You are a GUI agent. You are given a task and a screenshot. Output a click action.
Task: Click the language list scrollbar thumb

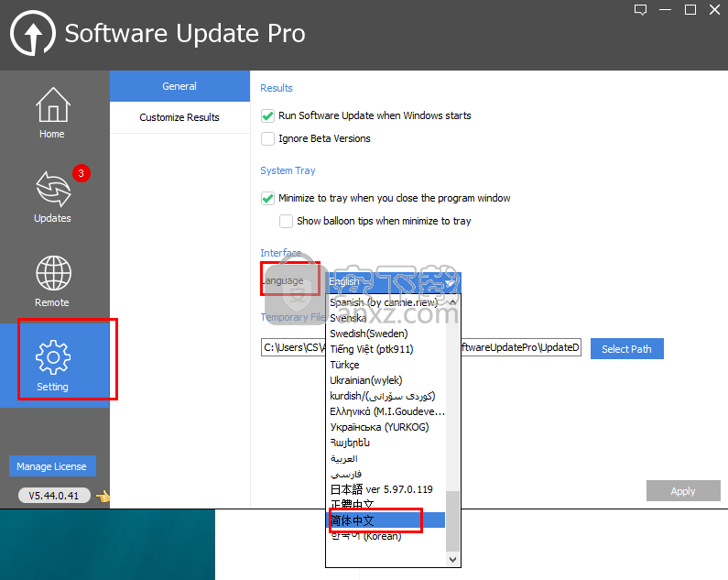coord(452,520)
